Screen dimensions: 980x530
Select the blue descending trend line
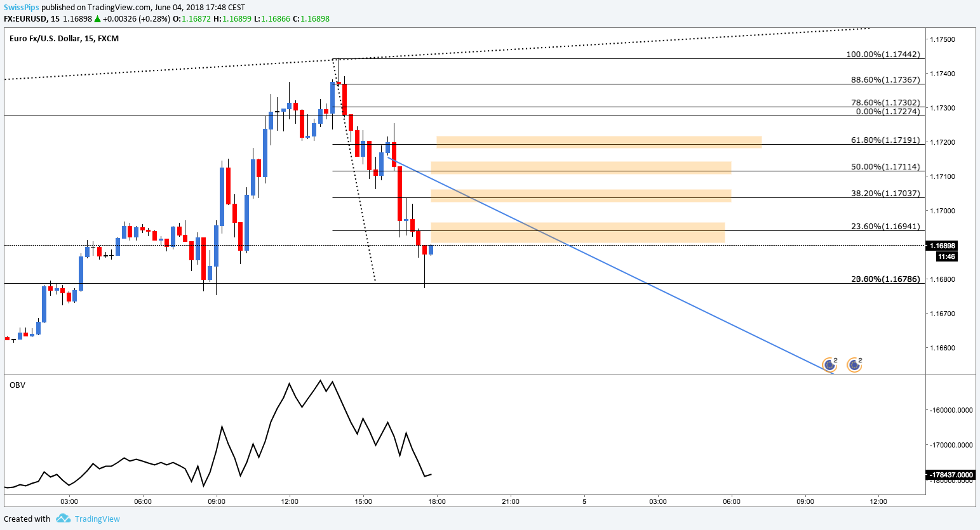point(610,265)
